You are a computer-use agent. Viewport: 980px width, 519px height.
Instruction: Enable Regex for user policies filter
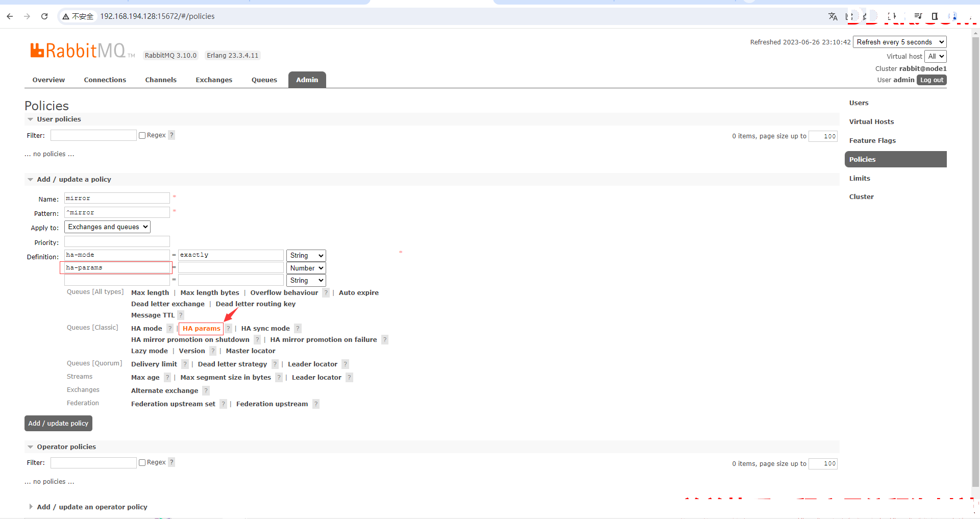click(x=142, y=136)
